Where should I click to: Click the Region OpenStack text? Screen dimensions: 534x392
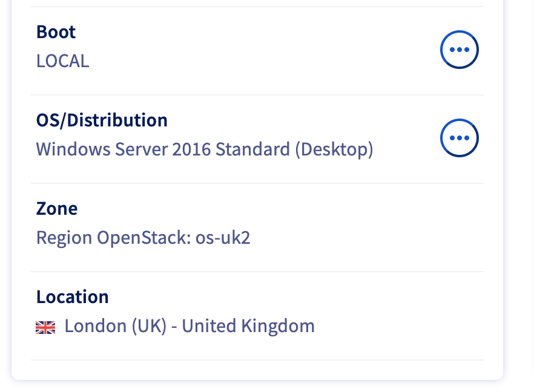pos(114,238)
